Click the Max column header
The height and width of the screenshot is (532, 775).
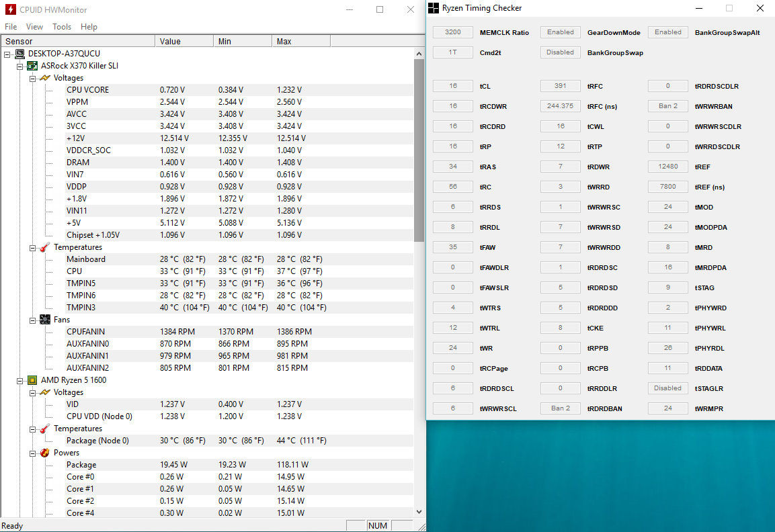[301, 41]
